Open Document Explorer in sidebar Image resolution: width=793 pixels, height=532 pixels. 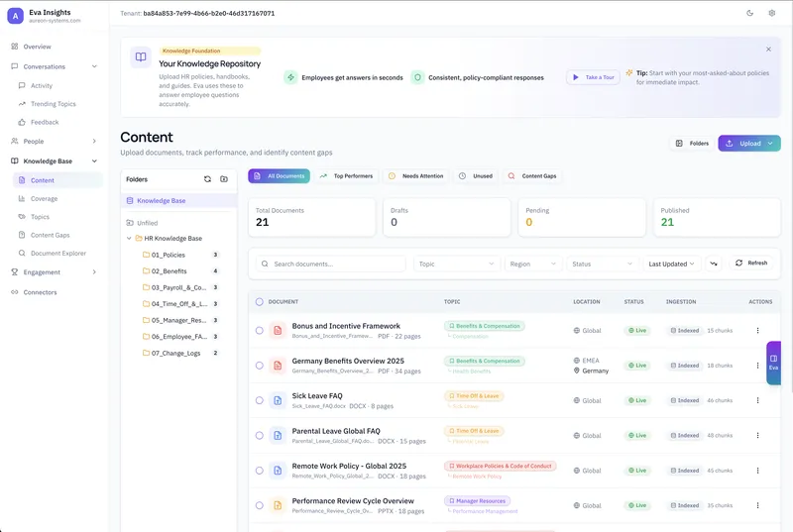(57, 253)
